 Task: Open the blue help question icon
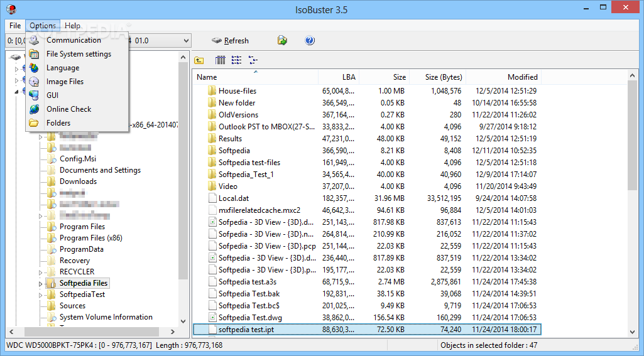pyautogui.click(x=310, y=40)
